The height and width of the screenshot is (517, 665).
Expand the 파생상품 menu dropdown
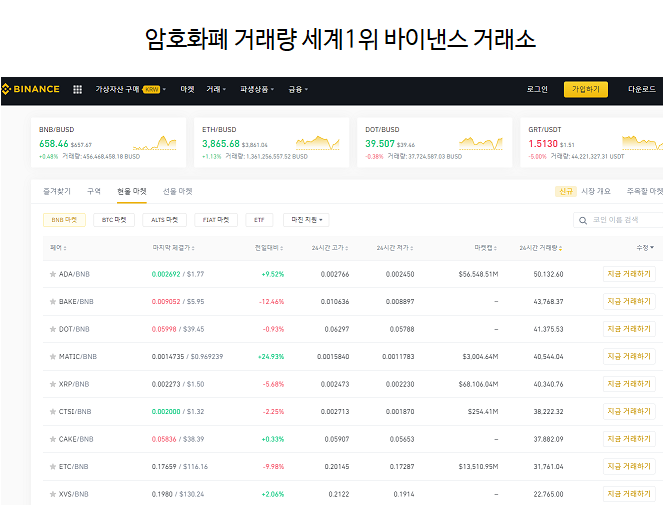pyautogui.click(x=257, y=89)
